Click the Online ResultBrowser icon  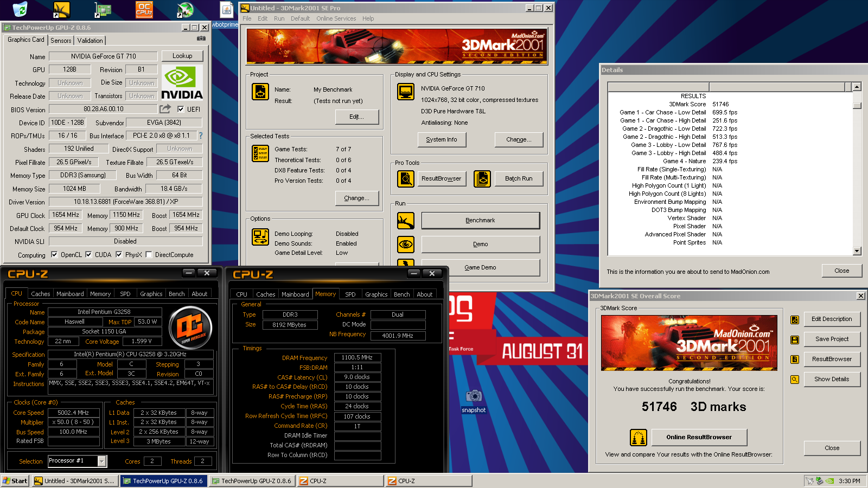[x=639, y=437]
